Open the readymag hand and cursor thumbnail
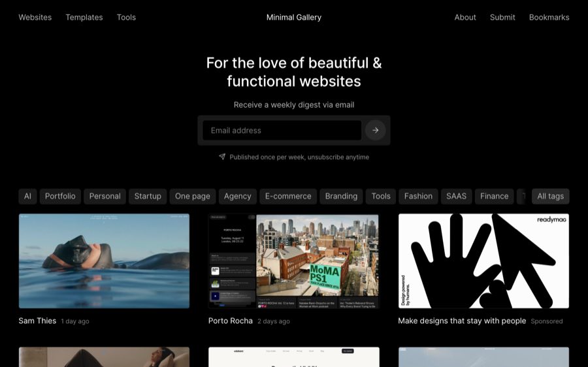The height and width of the screenshot is (367, 588). point(483,261)
